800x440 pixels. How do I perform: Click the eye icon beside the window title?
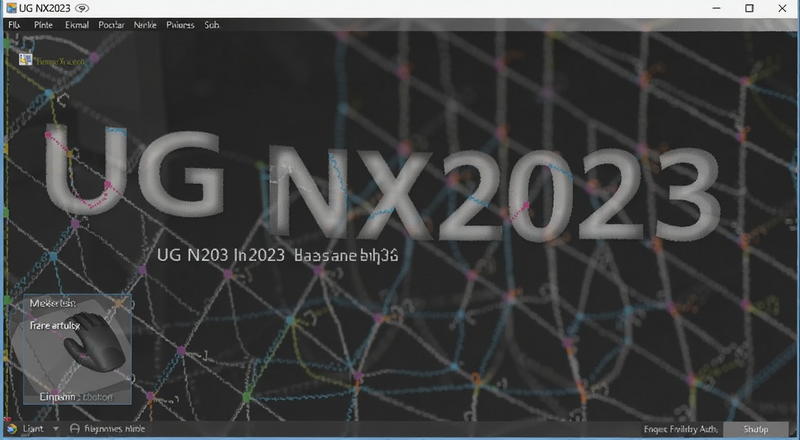coord(82,8)
